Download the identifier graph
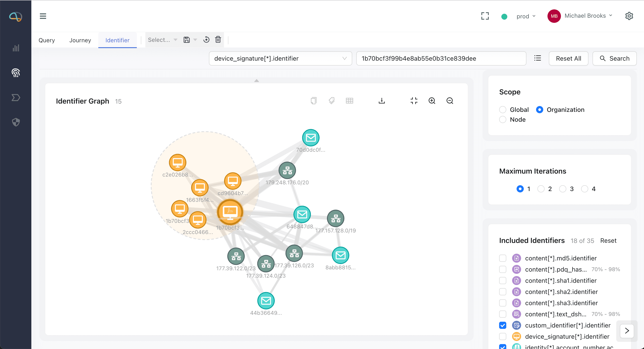Image resolution: width=644 pixels, height=349 pixels. [x=382, y=101]
